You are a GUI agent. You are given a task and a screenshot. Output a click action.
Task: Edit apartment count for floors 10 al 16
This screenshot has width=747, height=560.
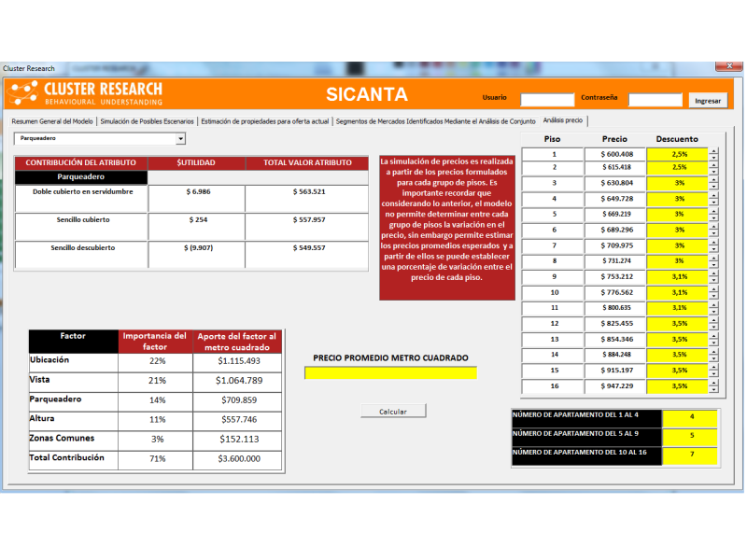pyautogui.click(x=691, y=454)
